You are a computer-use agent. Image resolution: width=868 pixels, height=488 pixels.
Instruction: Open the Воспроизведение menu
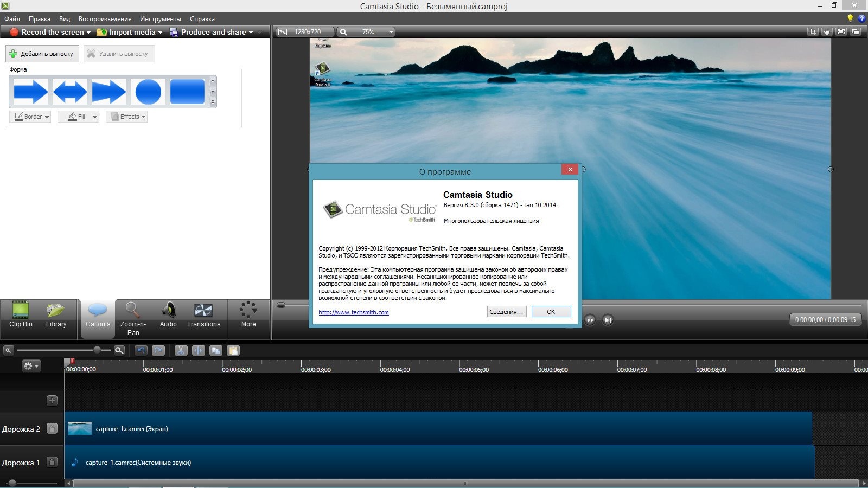pyautogui.click(x=105, y=18)
